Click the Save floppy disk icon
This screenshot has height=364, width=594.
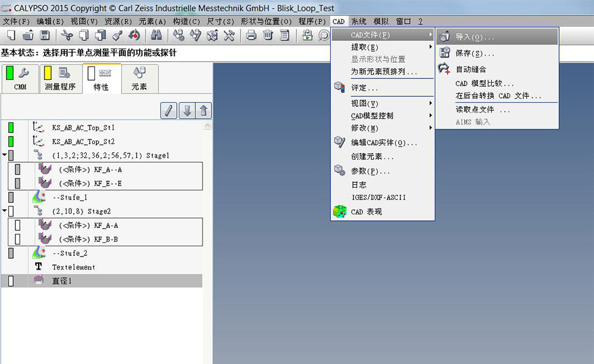coord(45,36)
